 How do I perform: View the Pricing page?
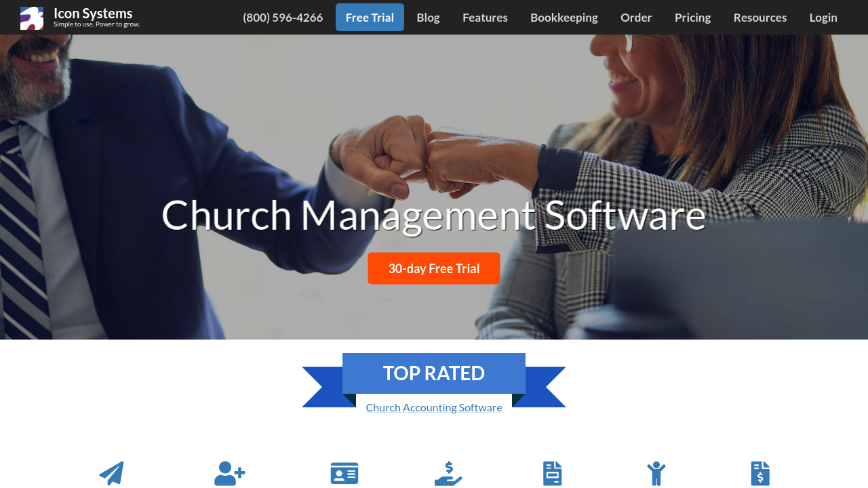(x=692, y=18)
